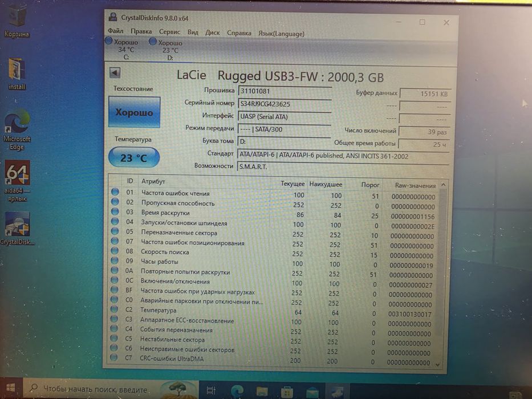Screen dimensions: 532x399
Task: Open the Правка menu
Action: coord(141,31)
